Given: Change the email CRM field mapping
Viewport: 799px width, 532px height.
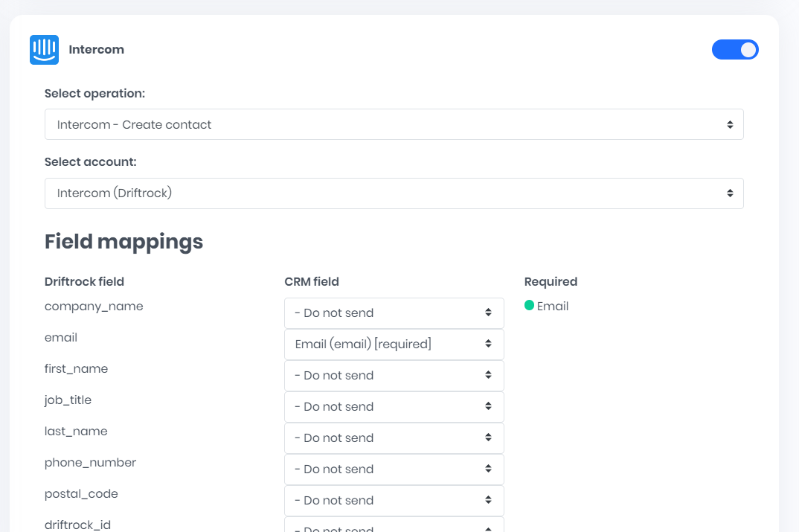Looking at the screenshot, I should pyautogui.click(x=394, y=344).
